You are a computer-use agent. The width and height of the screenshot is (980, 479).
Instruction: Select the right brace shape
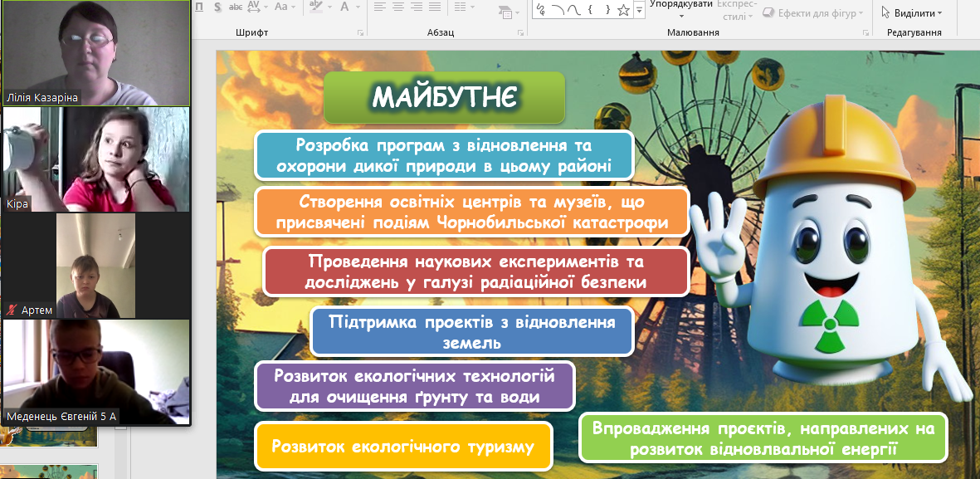click(607, 9)
